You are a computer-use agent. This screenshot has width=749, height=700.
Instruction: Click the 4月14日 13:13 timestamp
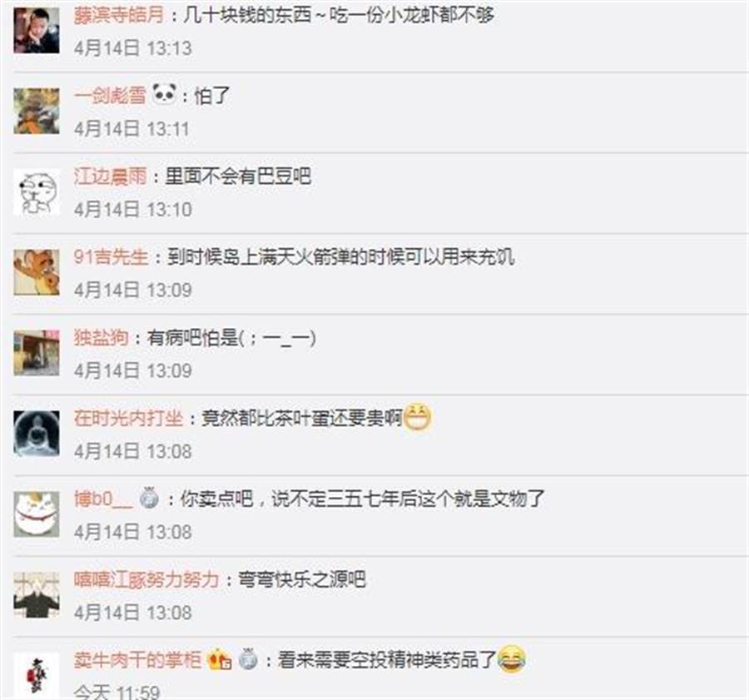[x=133, y=48]
